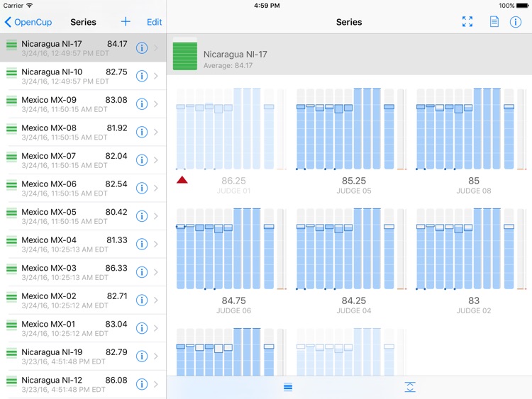Expand Nicaragua NI-12 row chevron
This screenshot has height=399, width=532.
click(156, 384)
